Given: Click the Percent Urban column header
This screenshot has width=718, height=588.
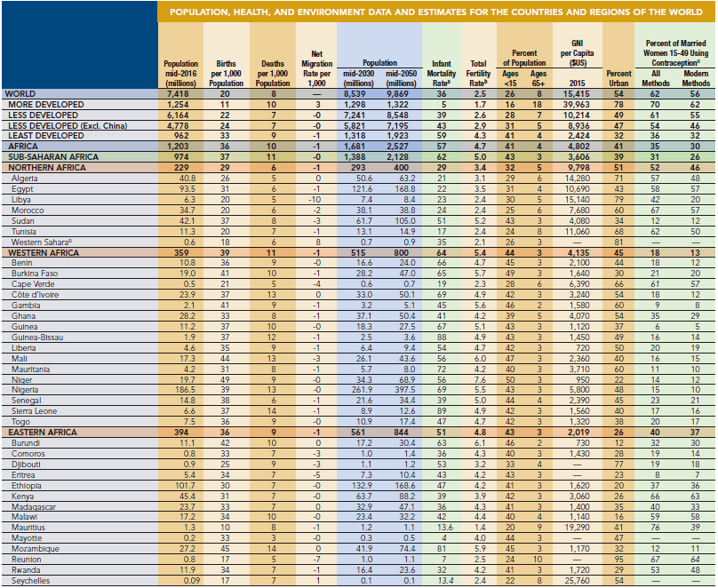Looking at the screenshot, I should 618,77.
